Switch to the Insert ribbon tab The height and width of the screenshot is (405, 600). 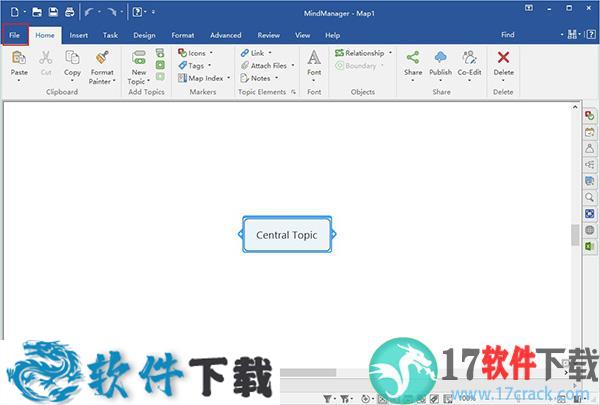point(78,35)
